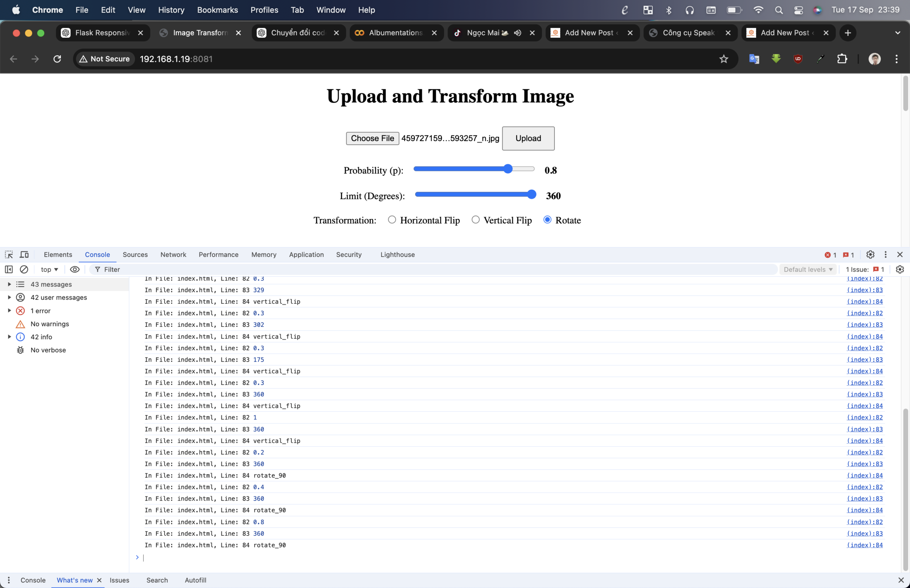This screenshot has width=910, height=588.
Task: Click the clear console icon
Action: [x=24, y=269]
